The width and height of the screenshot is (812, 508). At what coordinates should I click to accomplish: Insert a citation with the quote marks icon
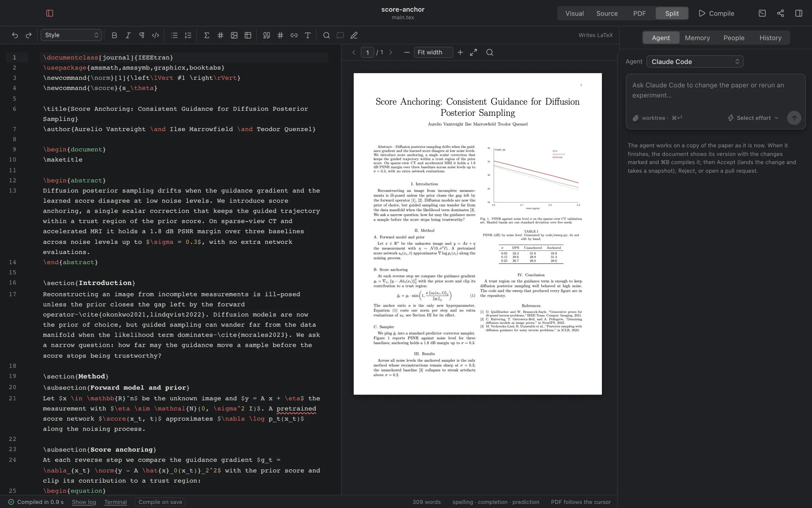point(267,35)
